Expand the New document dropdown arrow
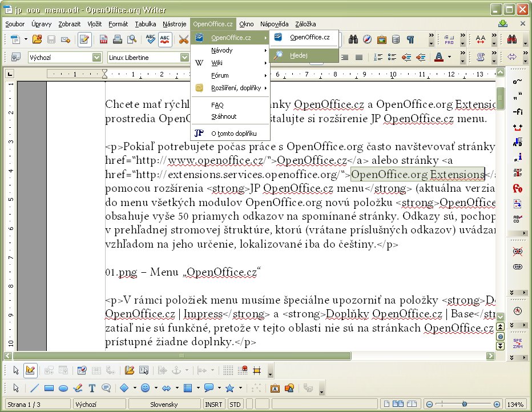The image size is (532, 412). [x=26, y=40]
